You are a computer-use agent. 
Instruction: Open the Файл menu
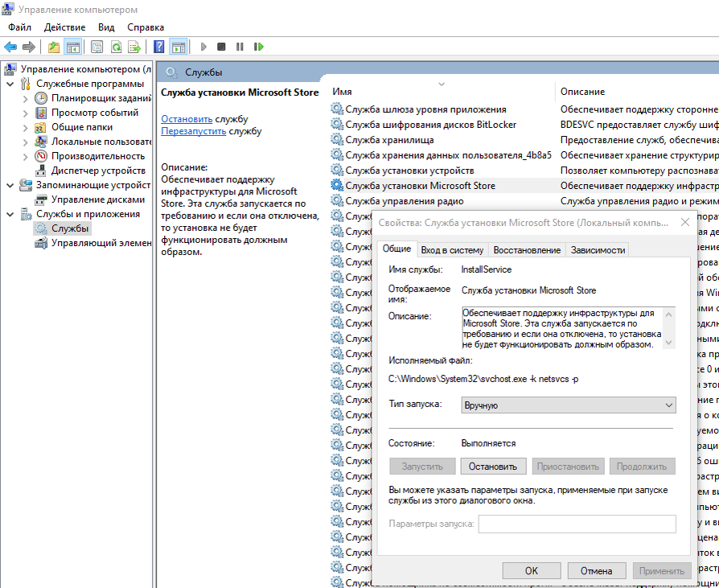(20, 27)
